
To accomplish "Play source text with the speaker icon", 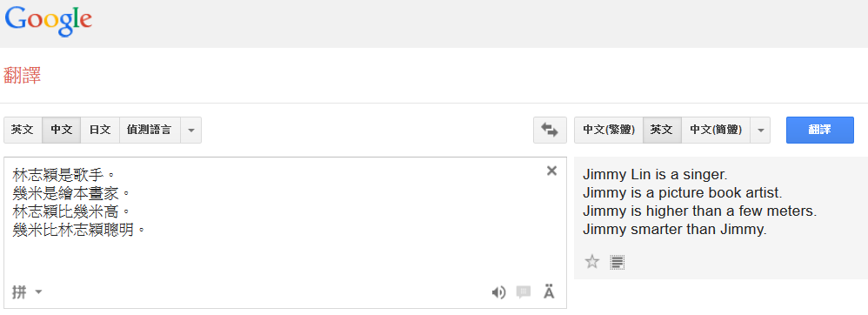I will pos(498,292).
